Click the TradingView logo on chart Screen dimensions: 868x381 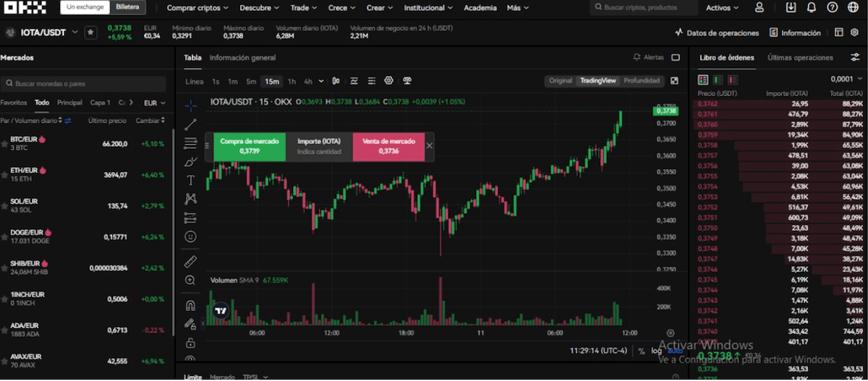click(x=221, y=310)
